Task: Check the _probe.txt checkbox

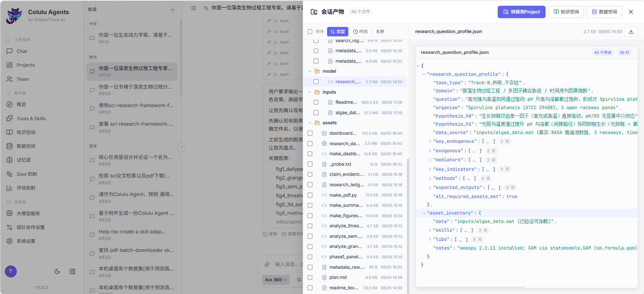Action: (310, 164)
